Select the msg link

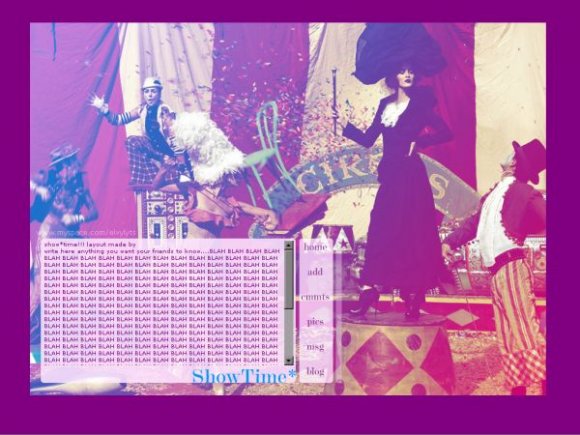[x=315, y=347]
